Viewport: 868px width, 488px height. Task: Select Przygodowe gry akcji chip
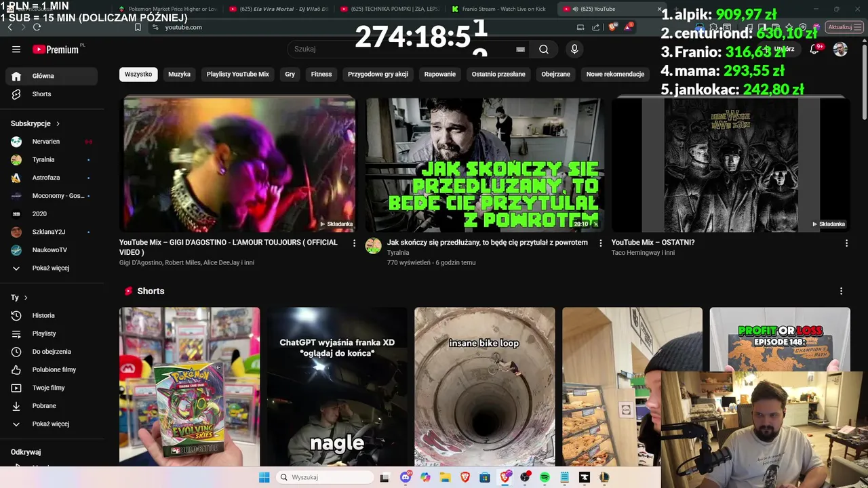[x=378, y=74]
